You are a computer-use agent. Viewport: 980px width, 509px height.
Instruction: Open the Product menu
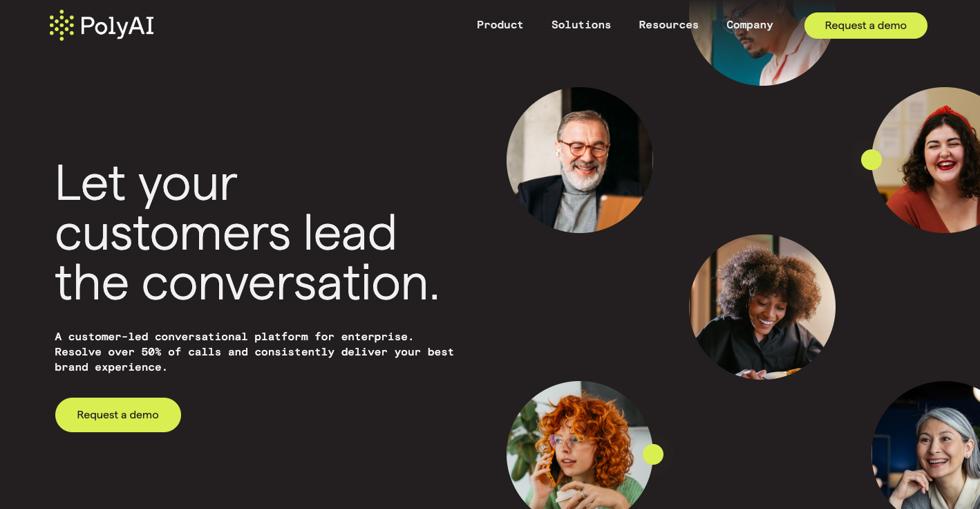pyautogui.click(x=500, y=25)
